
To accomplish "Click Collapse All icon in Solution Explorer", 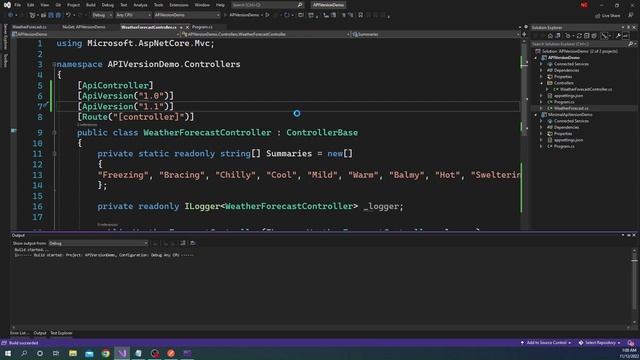I will [x=587, y=36].
